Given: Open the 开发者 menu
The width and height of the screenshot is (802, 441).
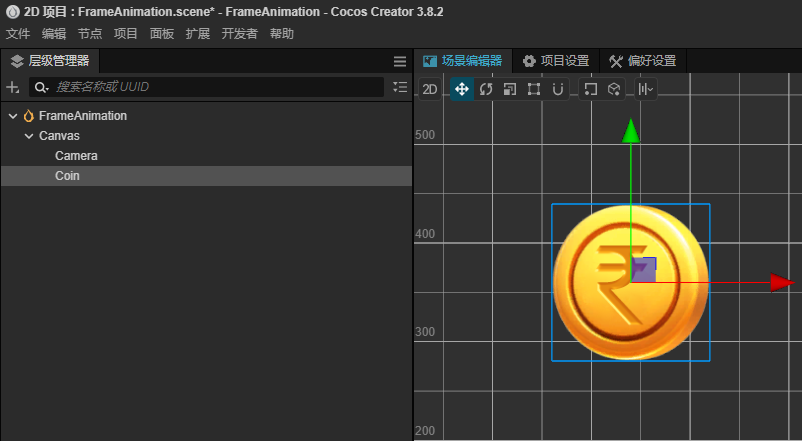Looking at the screenshot, I should coord(239,34).
